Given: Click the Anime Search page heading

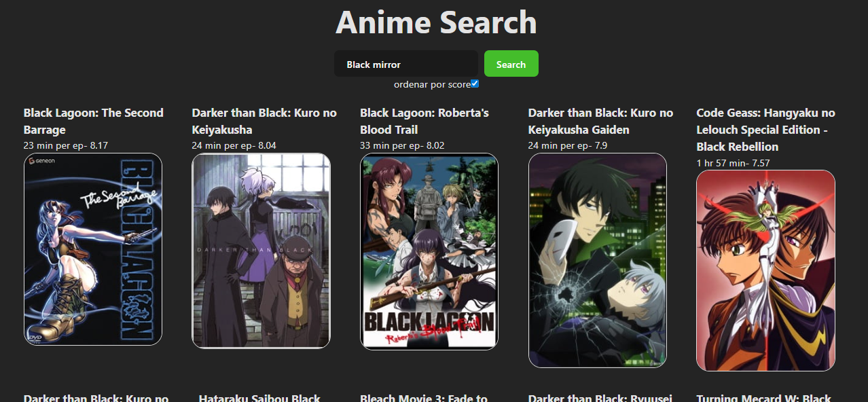Looking at the screenshot, I should 436,22.
